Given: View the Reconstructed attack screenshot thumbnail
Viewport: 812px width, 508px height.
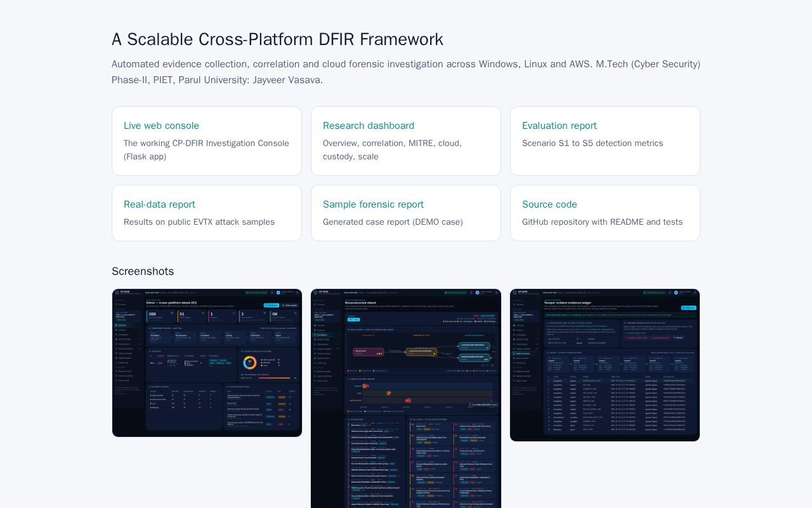Looking at the screenshot, I should point(406,399).
